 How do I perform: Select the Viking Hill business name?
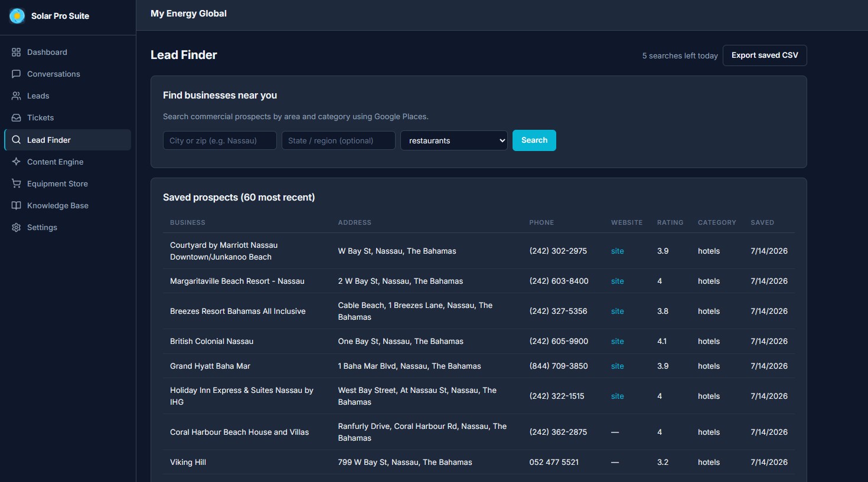tap(188, 462)
